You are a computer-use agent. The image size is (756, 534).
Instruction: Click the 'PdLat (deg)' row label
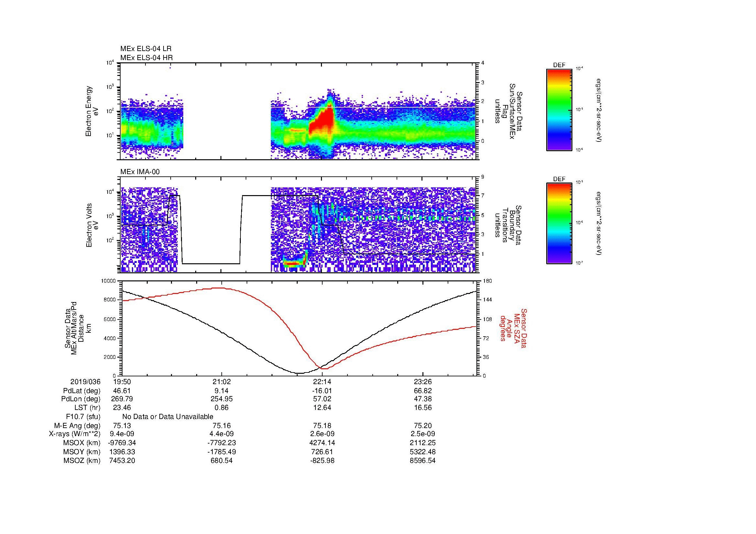(x=82, y=391)
